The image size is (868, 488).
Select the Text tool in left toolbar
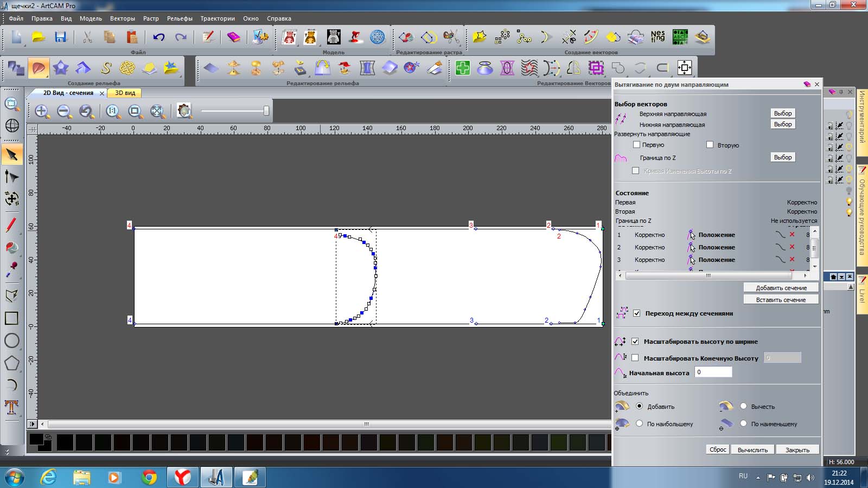(11, 407)
